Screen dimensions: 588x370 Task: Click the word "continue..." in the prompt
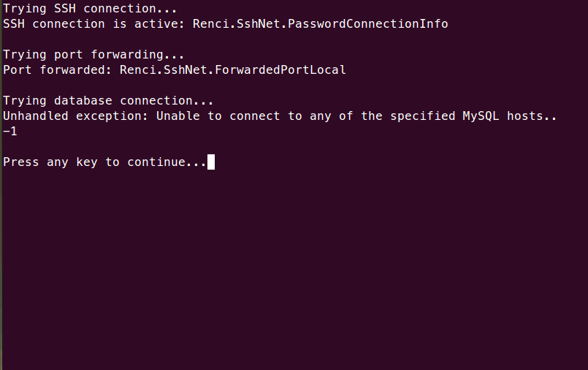167,162
